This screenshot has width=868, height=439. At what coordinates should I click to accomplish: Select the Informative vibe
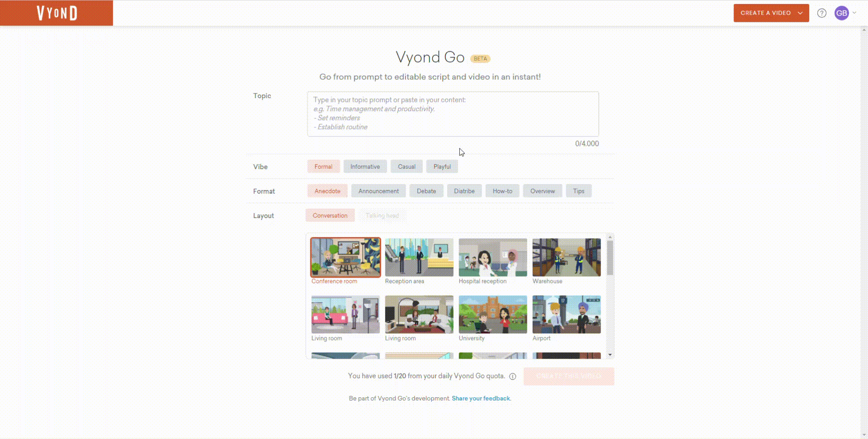point(365,166)
